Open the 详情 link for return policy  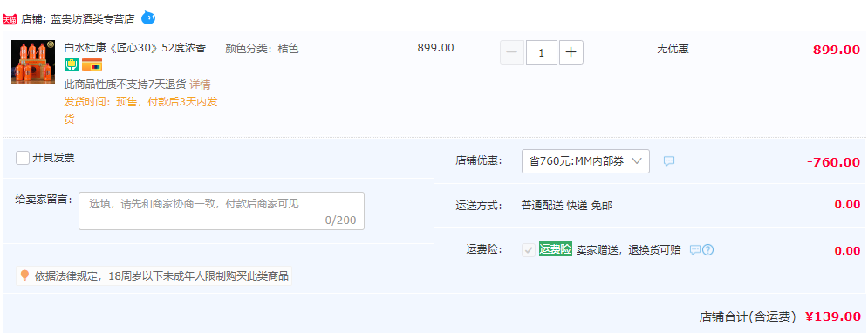click(200, 85)
